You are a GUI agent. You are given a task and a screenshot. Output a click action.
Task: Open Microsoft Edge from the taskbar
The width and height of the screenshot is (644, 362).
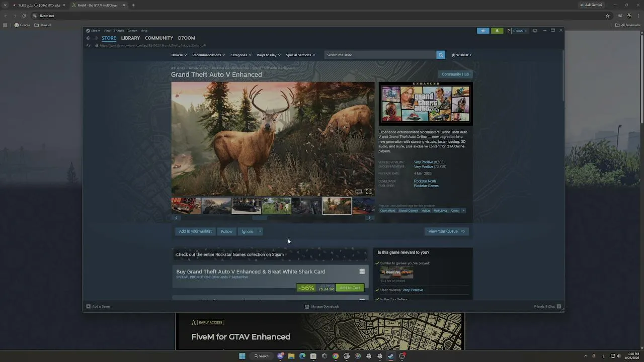click(302, 356)
